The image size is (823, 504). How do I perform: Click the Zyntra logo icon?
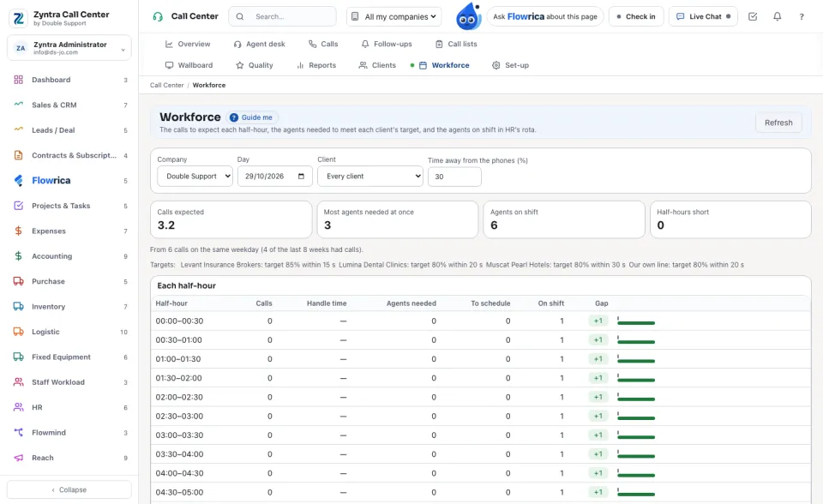click(18, 18)
